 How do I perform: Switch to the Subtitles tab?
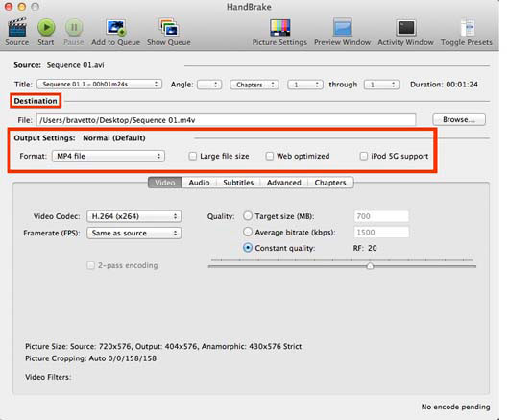(238, 183)
